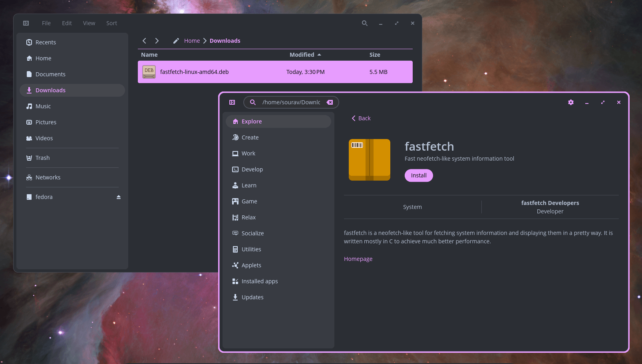Click the search icon in the file manager

coord(364,23)
